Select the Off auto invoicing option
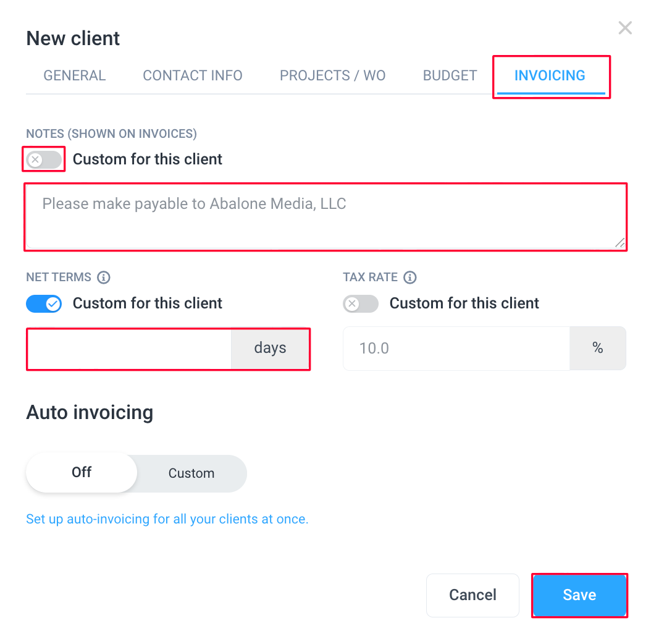The image size is (651, 644). (82, 473)
